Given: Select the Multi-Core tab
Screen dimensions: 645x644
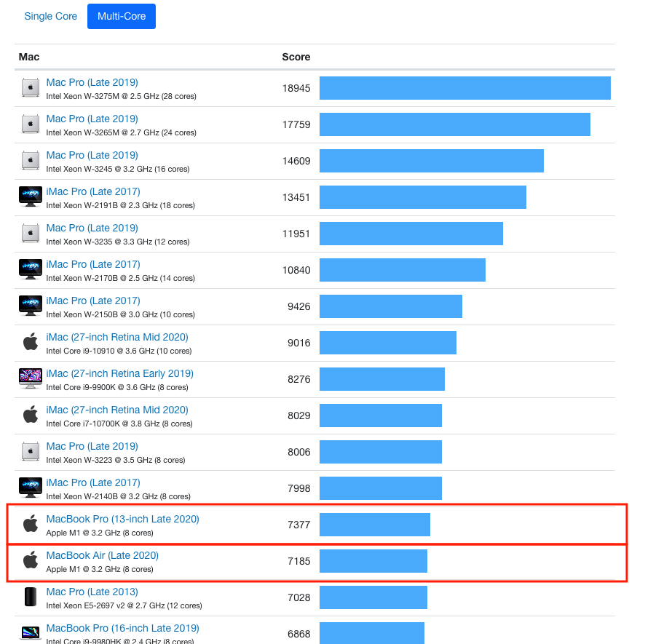Looking at the screenshot, I should tap(122, 17).
